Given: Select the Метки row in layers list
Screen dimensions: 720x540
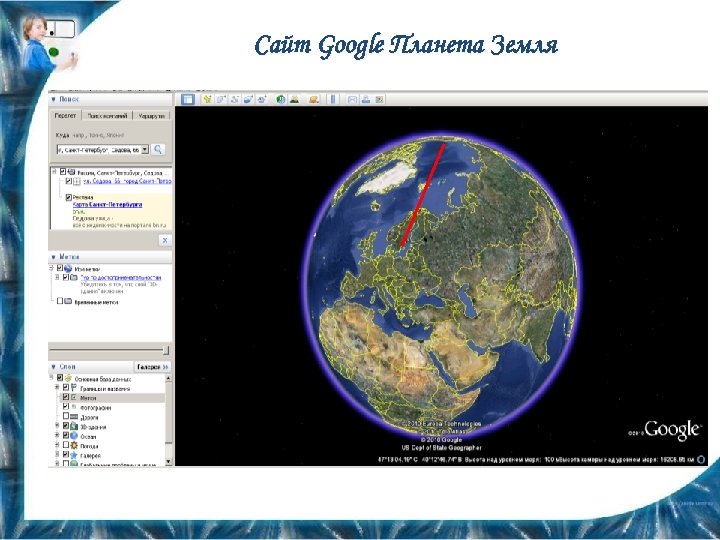Looking at the screenshot, I should tap(112, 398).
